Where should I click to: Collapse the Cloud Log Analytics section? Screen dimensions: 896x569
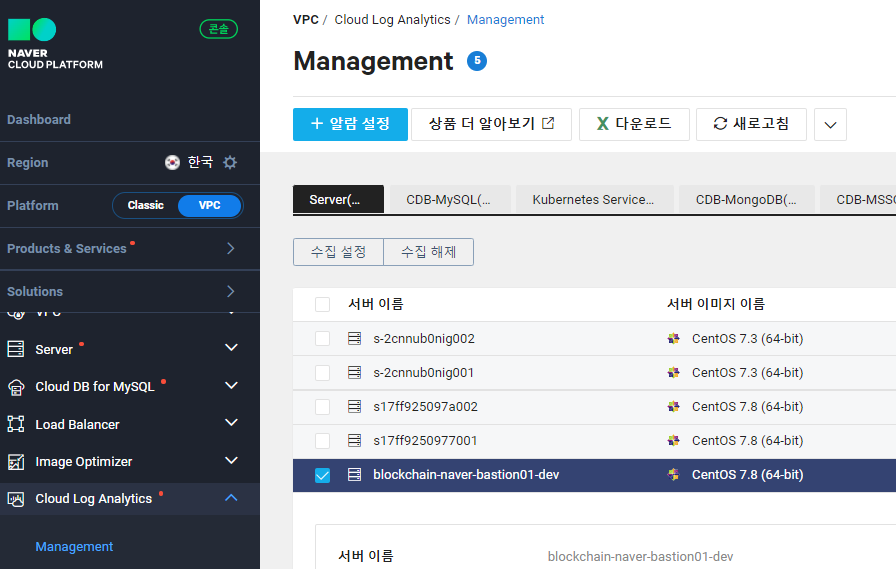[x=231, y=498]
